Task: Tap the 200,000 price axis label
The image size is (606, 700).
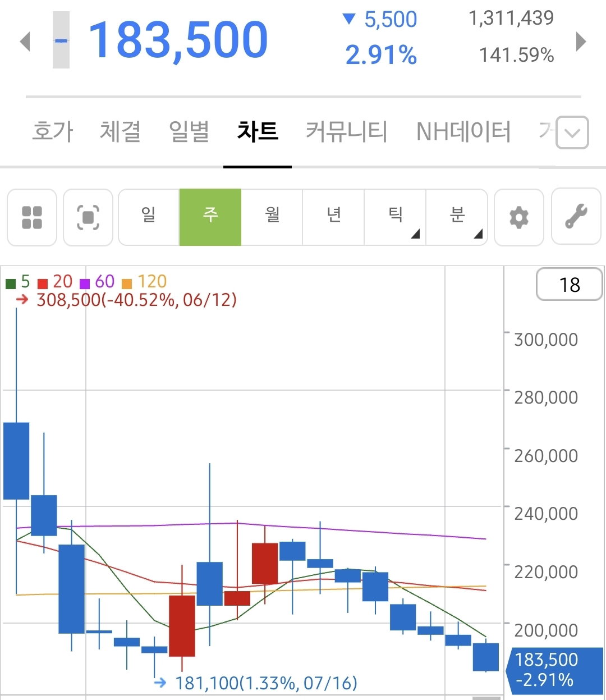Action: 546,630
